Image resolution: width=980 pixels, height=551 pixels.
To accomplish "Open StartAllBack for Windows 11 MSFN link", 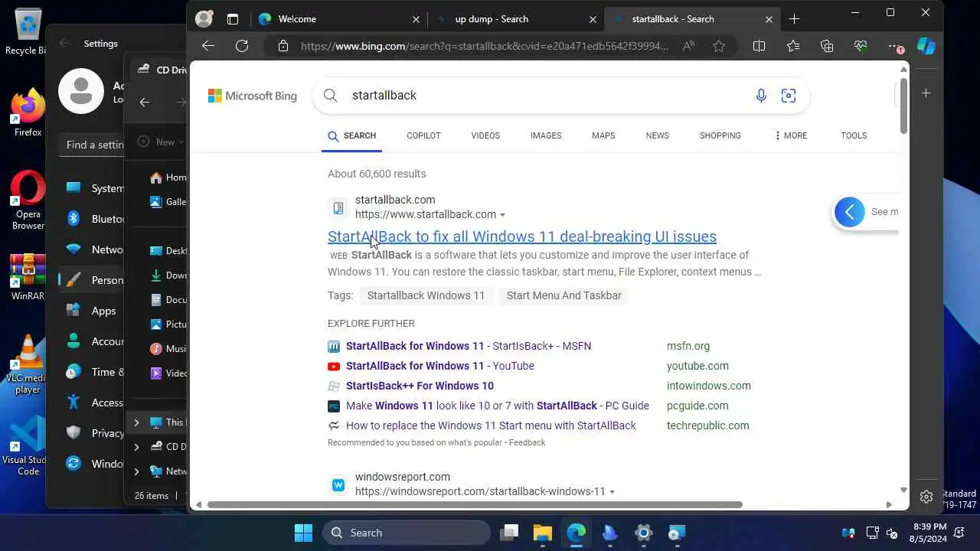I will coord(469,346).
